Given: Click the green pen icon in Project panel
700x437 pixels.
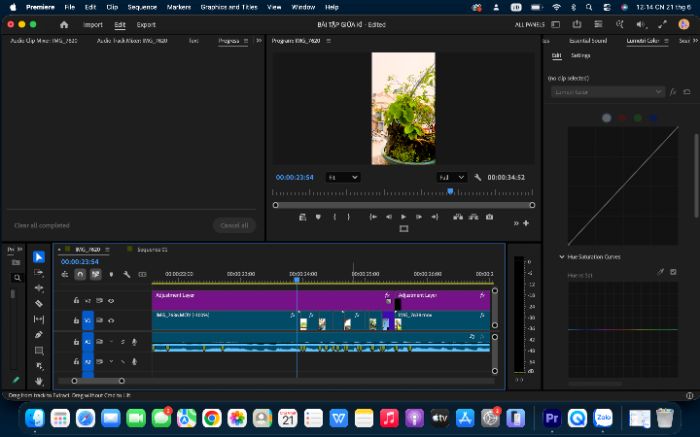Looking at the screenshot, I should tap(16, 380).
